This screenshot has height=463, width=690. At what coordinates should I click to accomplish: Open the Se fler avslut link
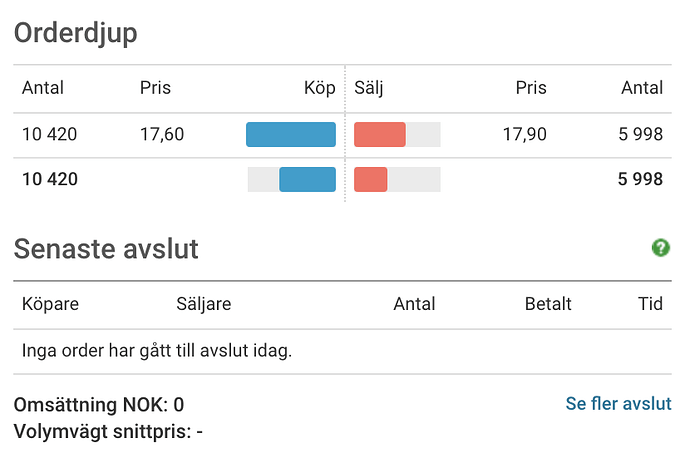tap(618, 404)
